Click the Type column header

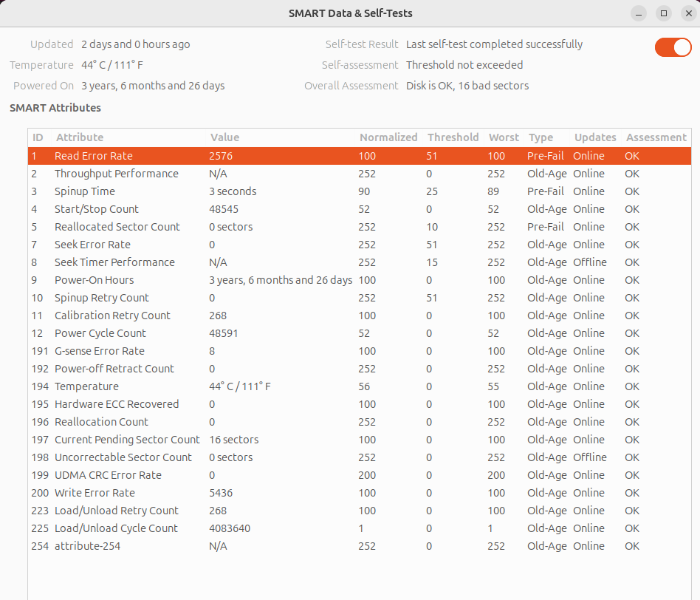click(547, 137)
